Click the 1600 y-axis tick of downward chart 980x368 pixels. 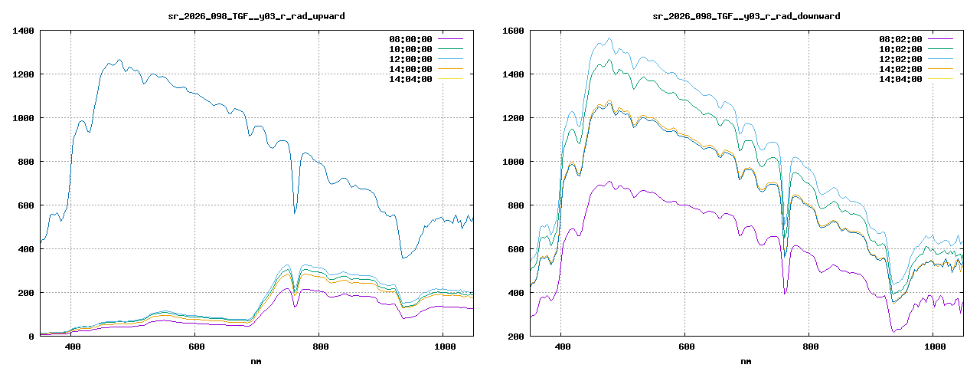pyautogui.click(x=511, y=31)
